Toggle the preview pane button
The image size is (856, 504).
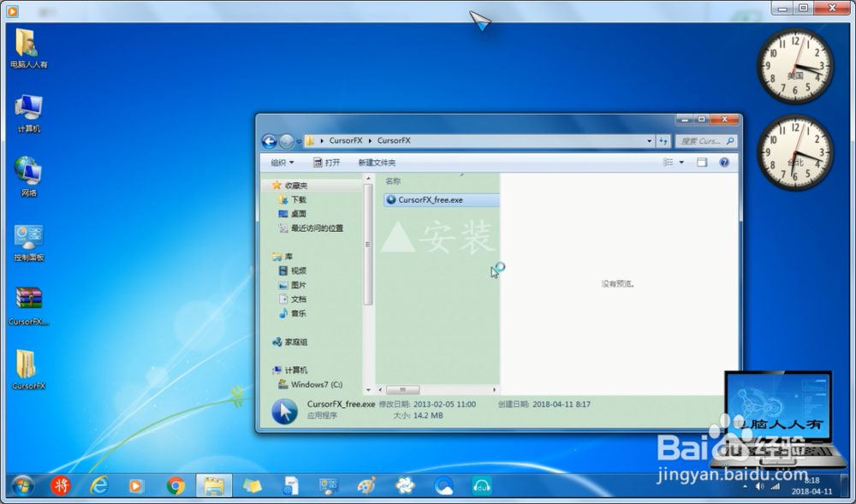click(x=702, y=163)
